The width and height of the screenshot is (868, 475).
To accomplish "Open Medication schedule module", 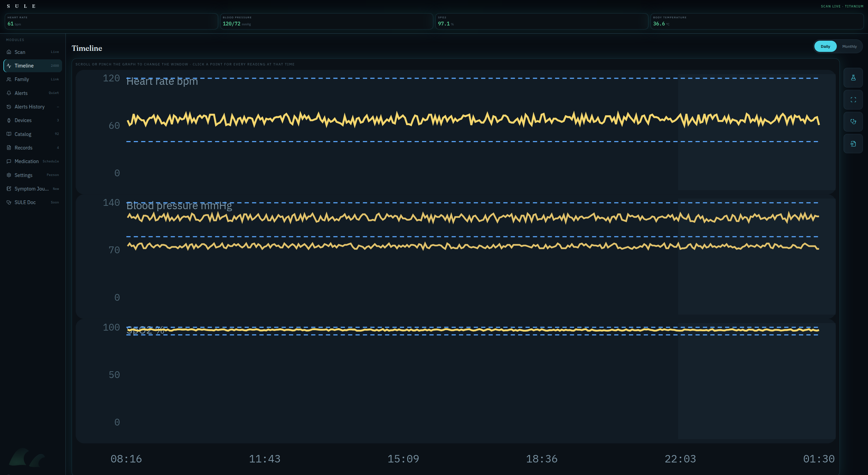I will point(33,161).
